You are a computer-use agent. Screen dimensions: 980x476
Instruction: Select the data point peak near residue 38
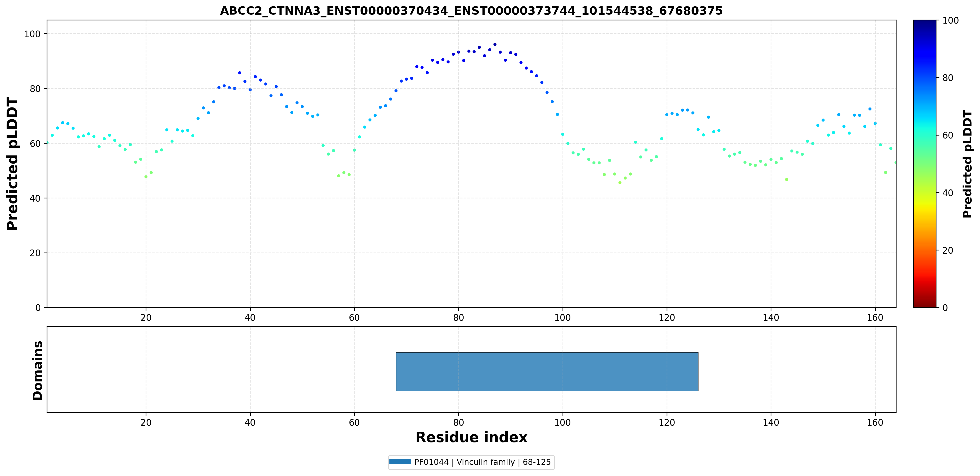[240, 73]
